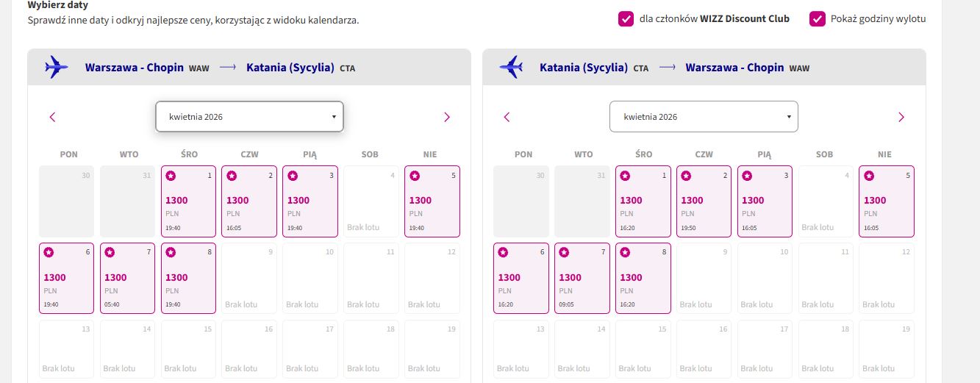The image size is (980, 383).
Task: Click the NIE weekday header in return calendar
Action: click(x=885, y=154)
